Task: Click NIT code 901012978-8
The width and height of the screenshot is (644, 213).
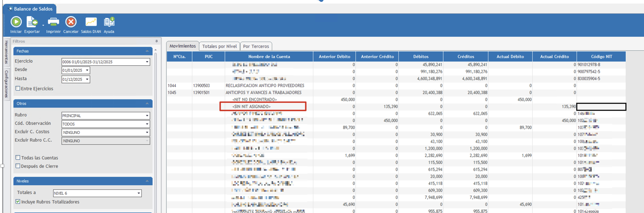Action: (589, 65)
